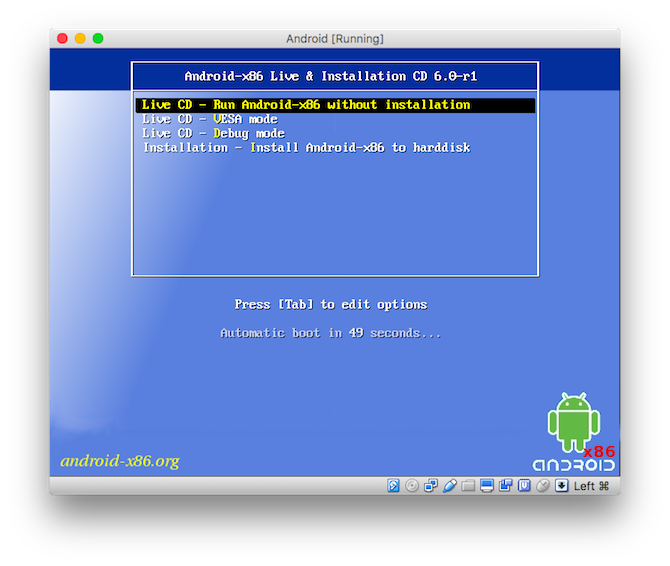This screenshot has height=566, width=670.
Task: Maximize the Android VM window with green button
Action: click(x=98, y=38)
